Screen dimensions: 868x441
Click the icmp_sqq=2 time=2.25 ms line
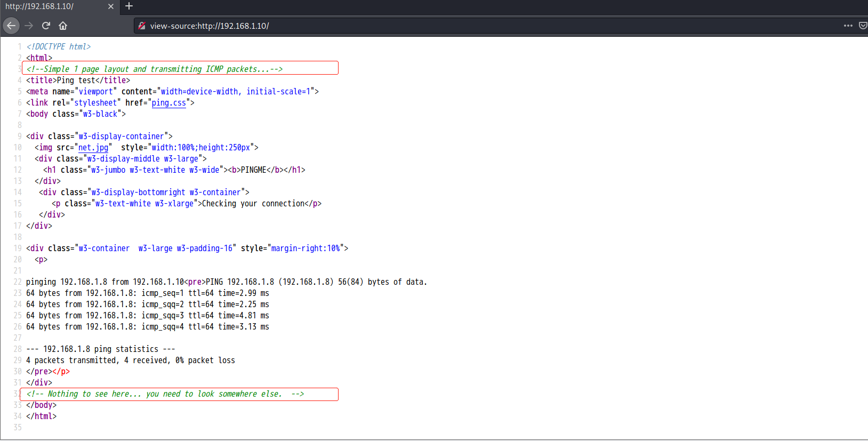[148, 304]
